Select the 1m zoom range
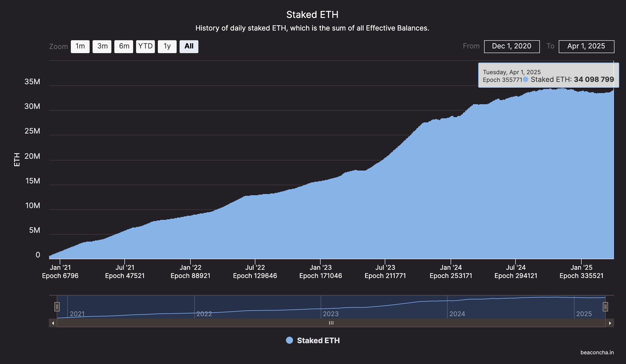The image size is (626, 364). tap(80, 46)
